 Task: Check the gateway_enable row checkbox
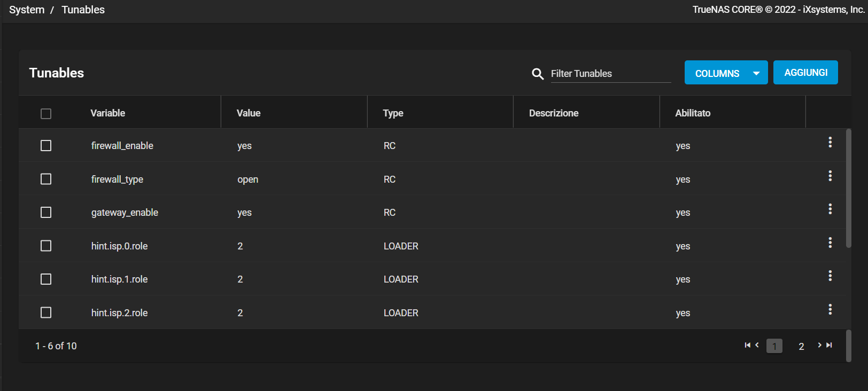(46, 213)
